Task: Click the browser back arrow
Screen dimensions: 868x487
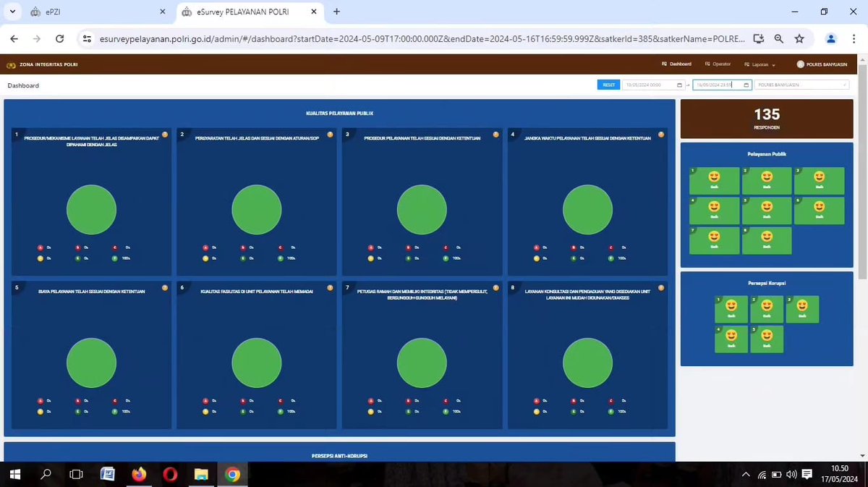Action: 14,38
